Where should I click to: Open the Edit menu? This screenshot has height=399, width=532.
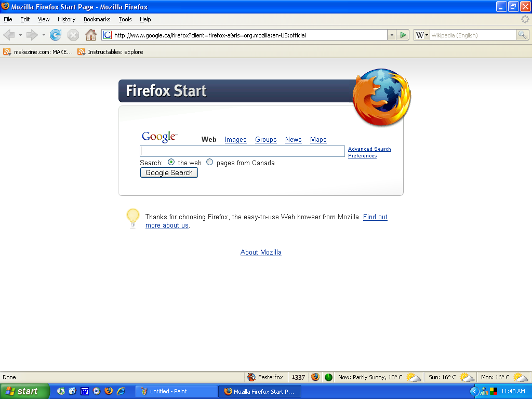coord(25,19)
